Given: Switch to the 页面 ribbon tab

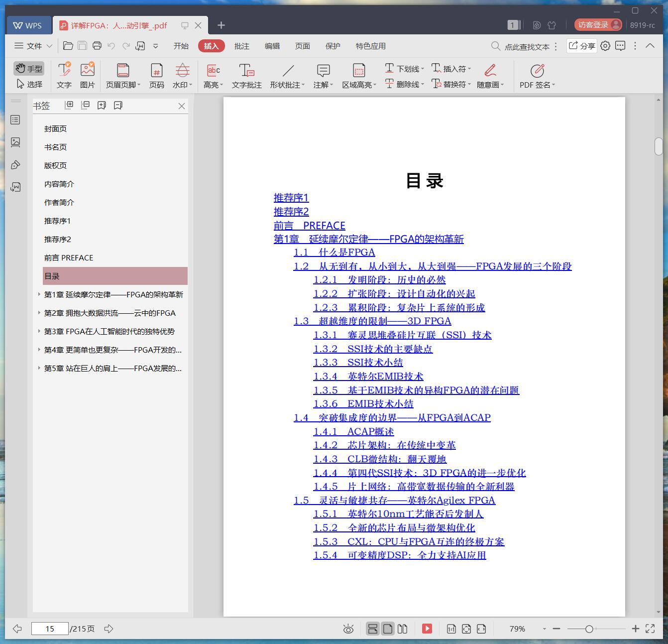Looking at the screenshot, I should point(303,46).
